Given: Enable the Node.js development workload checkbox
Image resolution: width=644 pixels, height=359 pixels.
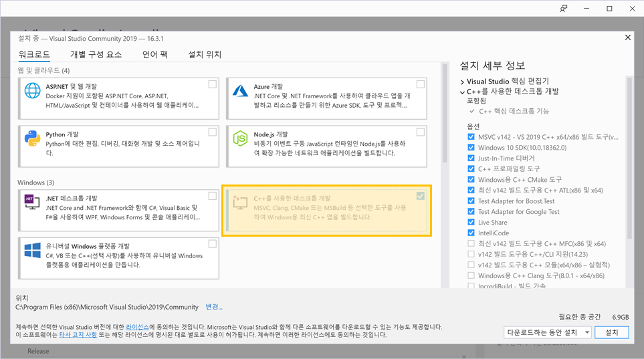Looking at the screenshot, I should pyautogui.click(x=420, y=132).
